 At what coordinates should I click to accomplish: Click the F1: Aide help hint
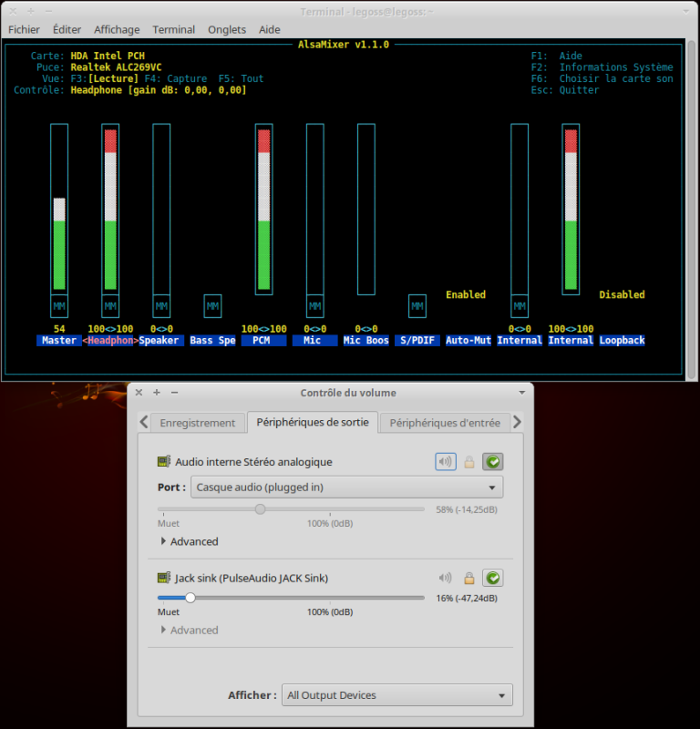tap(557, 56)
